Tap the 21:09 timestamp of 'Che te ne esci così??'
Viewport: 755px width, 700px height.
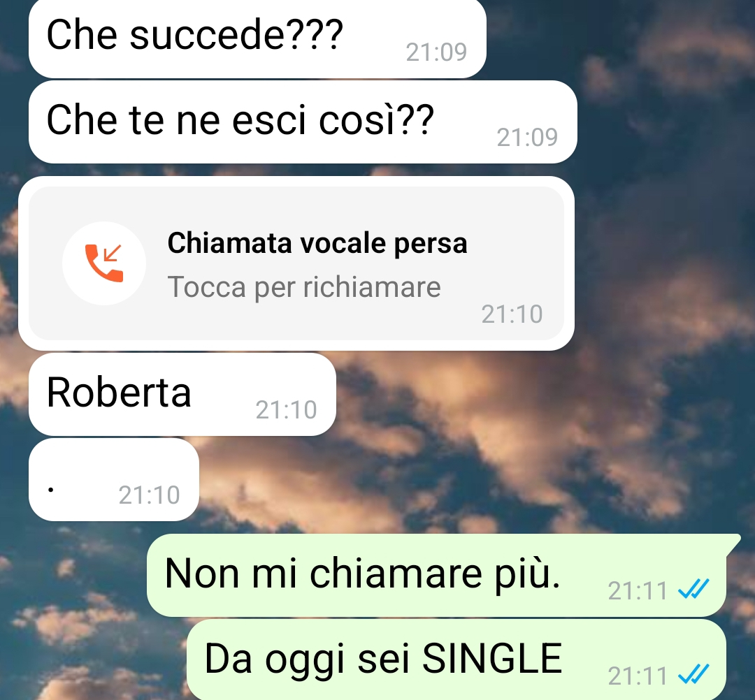[527, 137]
